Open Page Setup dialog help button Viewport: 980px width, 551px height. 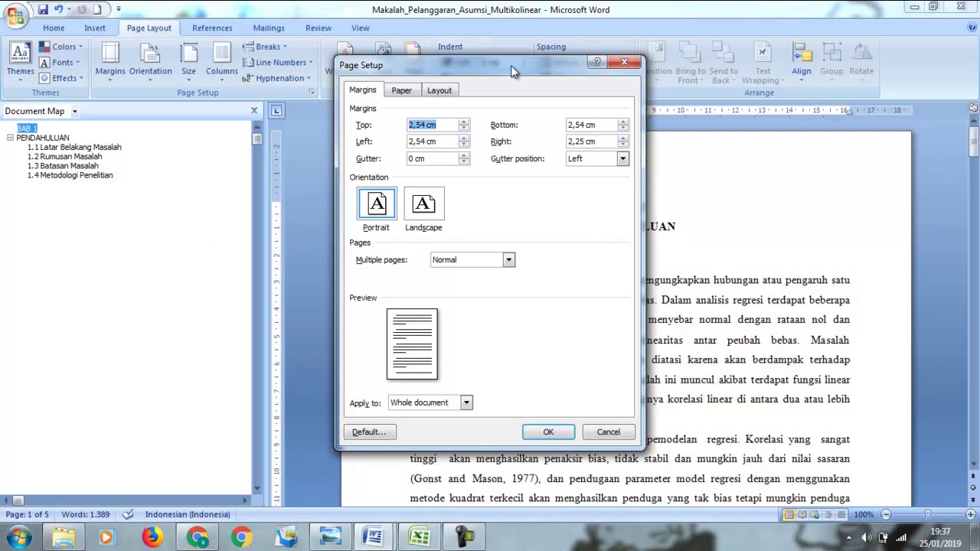(x=597, y=63)
